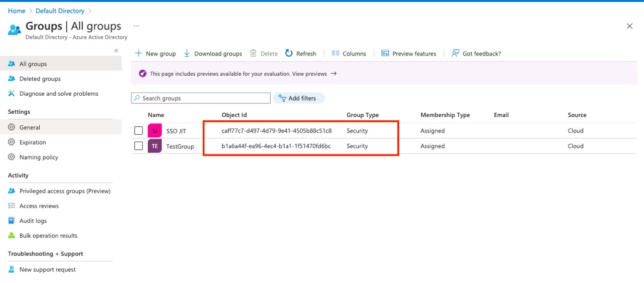Screen dimensions: 644x283
Task: Click the General settings gear icon
Action: coord(11,128)
